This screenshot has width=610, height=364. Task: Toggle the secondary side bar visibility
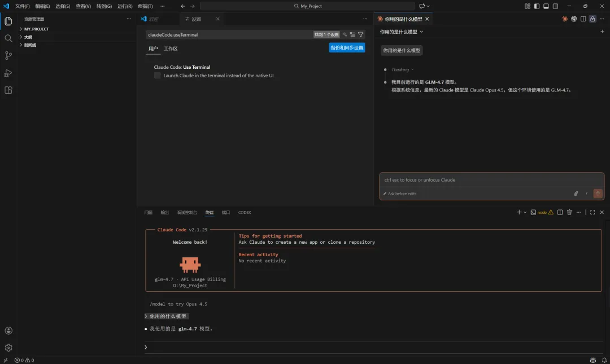point(556,6)
